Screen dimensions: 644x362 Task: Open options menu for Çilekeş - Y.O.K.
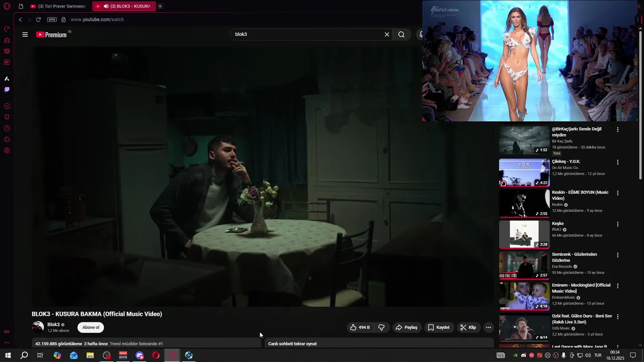point(618,162)
